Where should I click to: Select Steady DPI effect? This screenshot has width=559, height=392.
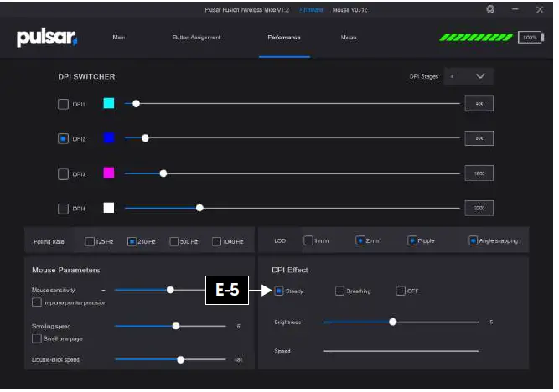coord(279,291)
